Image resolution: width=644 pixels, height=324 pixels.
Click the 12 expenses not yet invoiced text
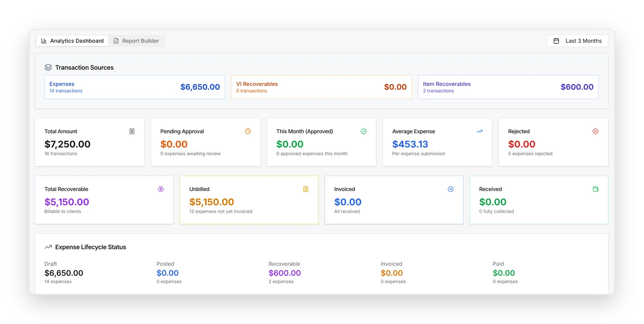(221, 211)
